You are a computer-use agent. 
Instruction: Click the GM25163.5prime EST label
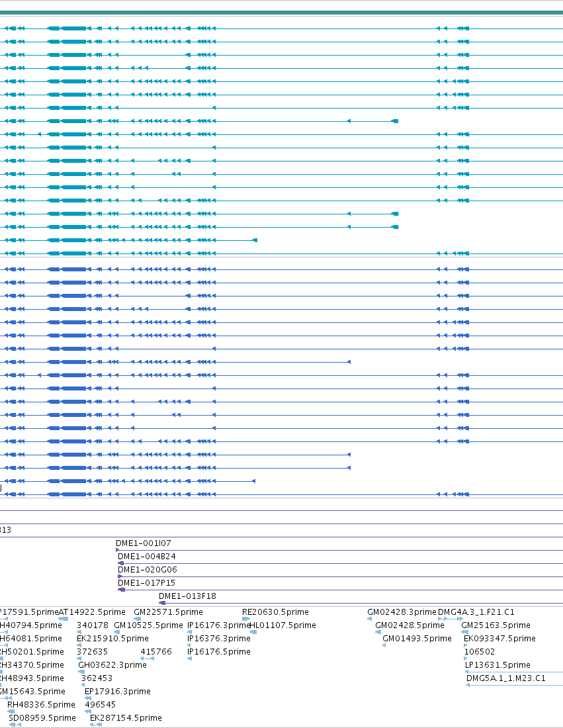click(496, 625)
